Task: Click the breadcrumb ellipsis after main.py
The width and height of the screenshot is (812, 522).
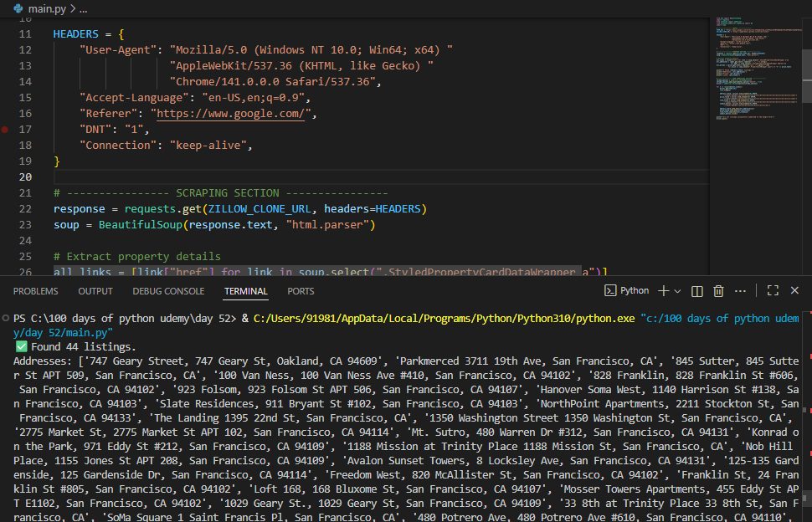Action: [83, 9]
